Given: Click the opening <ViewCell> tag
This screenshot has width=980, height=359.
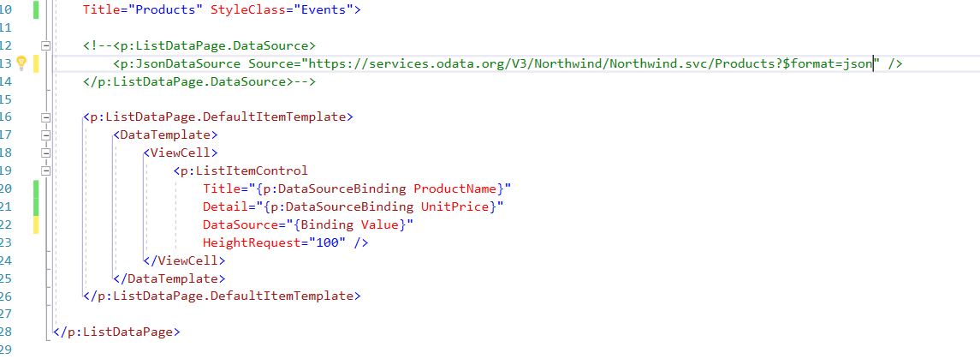Looking at the screenshot, I should (180, 153).
